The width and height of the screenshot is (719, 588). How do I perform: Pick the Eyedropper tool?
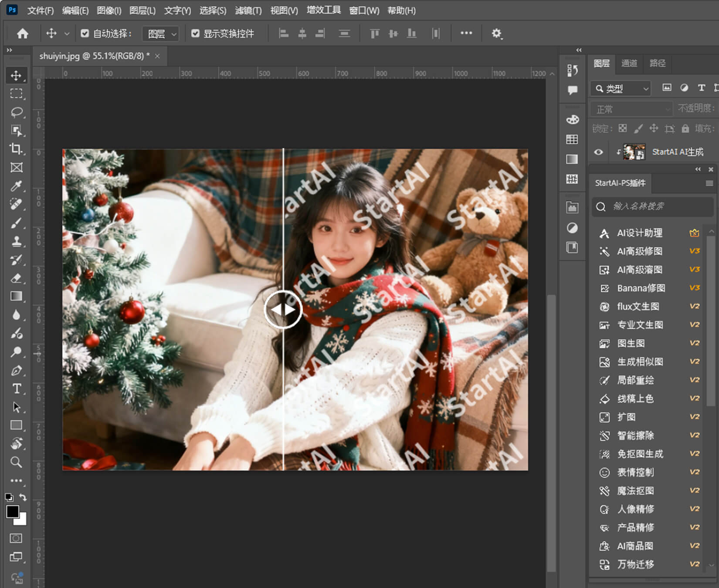pyautogui.click(x=17, y=186)
